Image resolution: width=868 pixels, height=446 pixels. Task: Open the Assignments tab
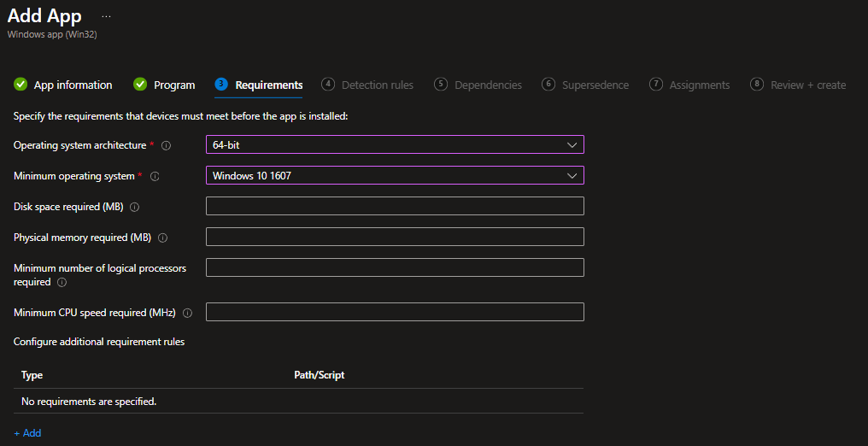pos(689,85)
